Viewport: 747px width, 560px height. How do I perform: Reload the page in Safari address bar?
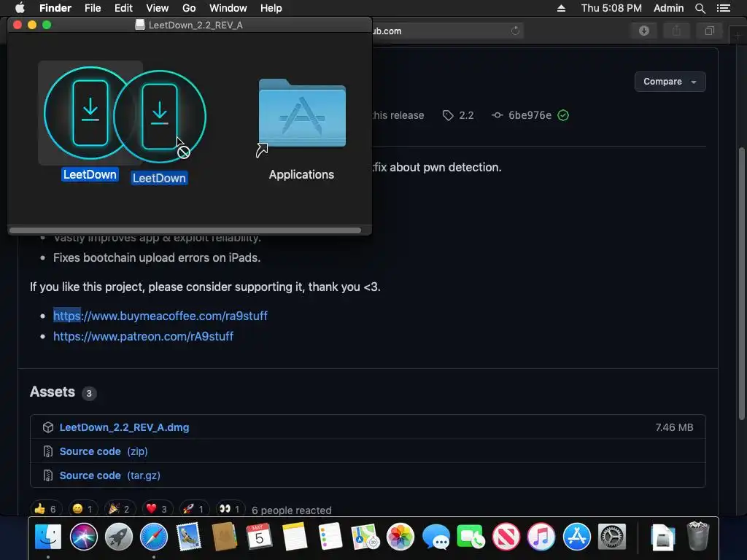515,31
